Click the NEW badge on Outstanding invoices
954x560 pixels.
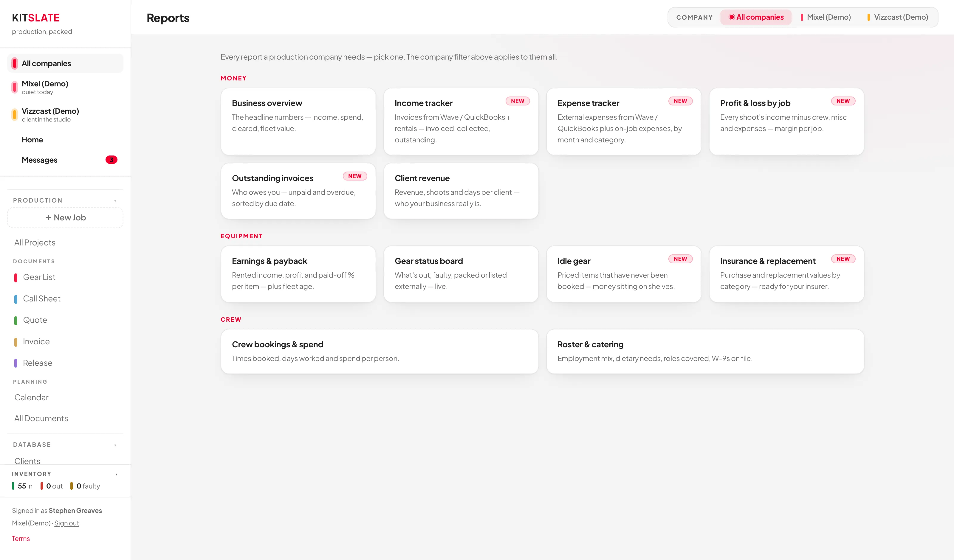(x=355, y=176)
